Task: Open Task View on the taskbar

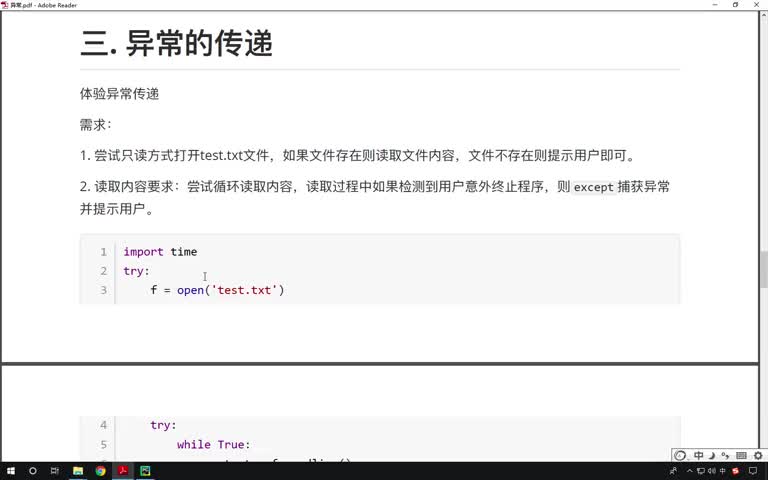Action: pyautogui.click(x=55, y=471)
